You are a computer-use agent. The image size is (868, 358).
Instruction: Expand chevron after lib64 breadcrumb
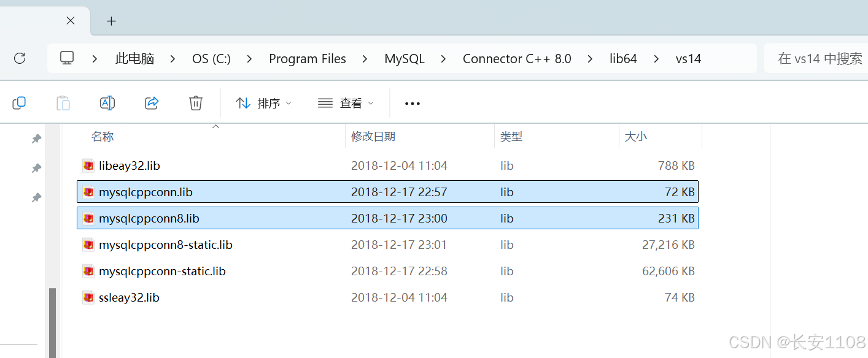[656, 59]
